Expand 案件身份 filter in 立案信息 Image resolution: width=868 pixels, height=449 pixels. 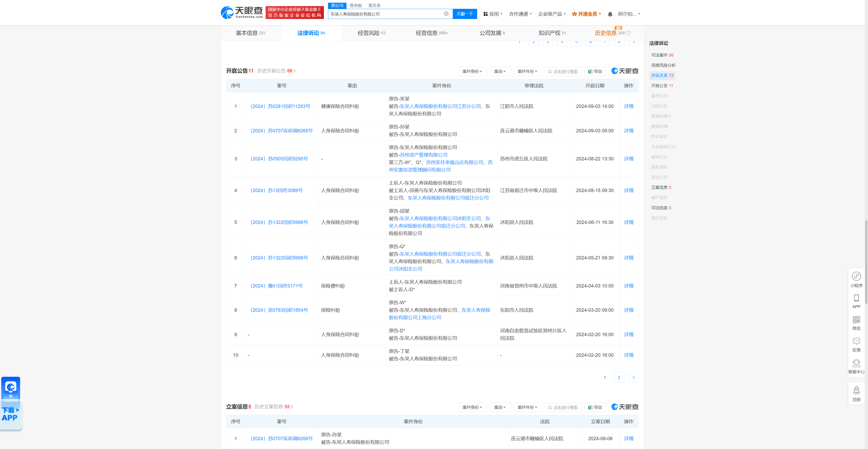(472, 407)
